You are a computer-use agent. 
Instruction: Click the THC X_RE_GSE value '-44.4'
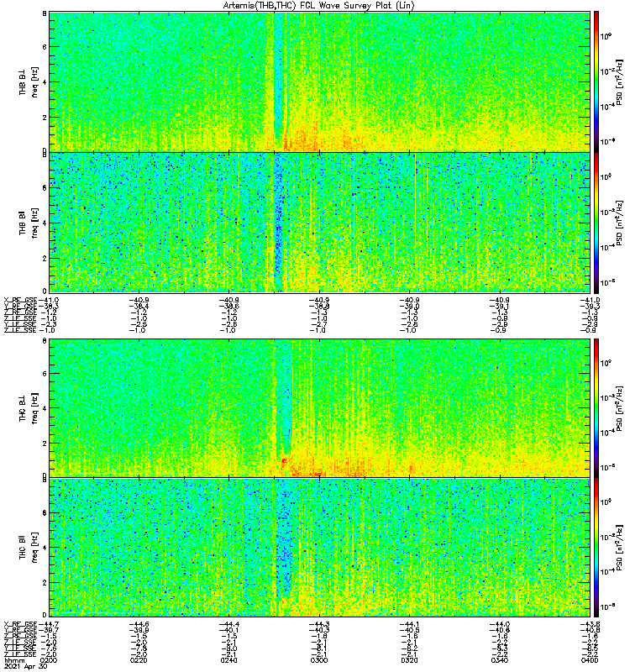(228, 624)
